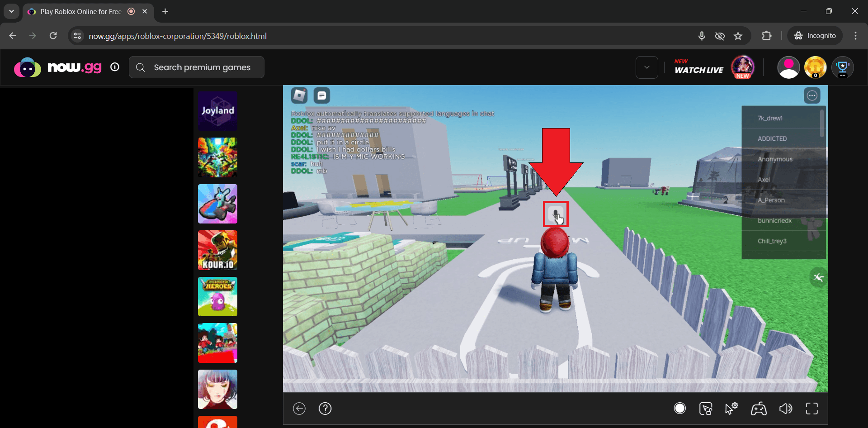Screen dimensions: 868x428
Task: Start screen recording with the record button
Action: click(680, 409)
